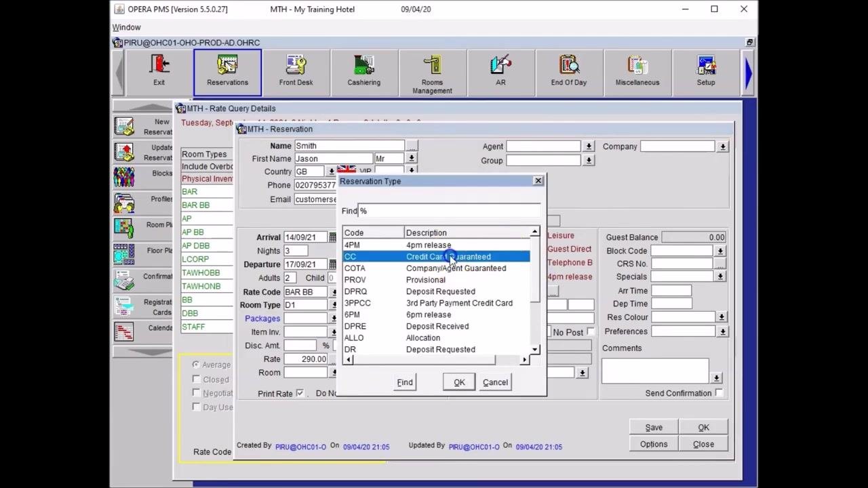Click the New Reservation sidebar icon
The width and height of the screenshot is (868, 488).
point(124,127)
